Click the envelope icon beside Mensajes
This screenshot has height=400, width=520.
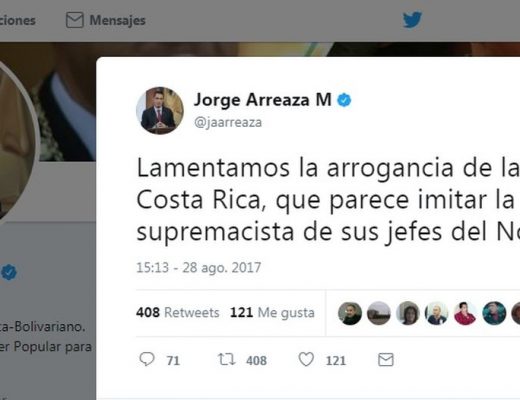point(75,20)
